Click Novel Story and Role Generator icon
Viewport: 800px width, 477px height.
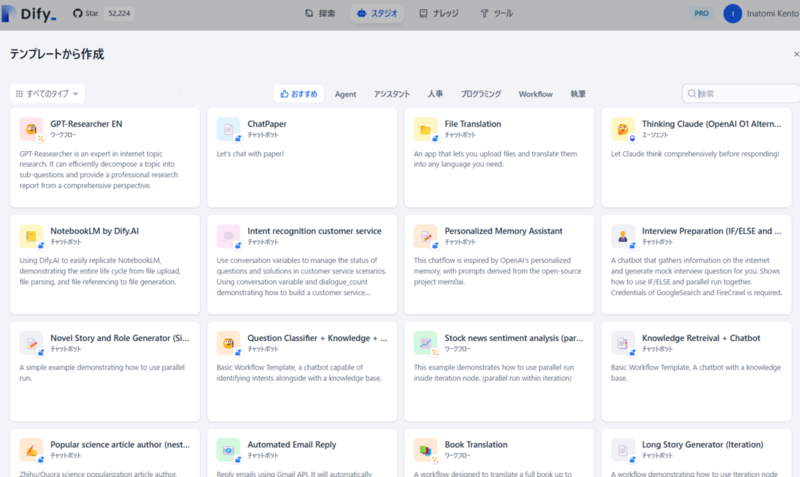coord(31,343)
